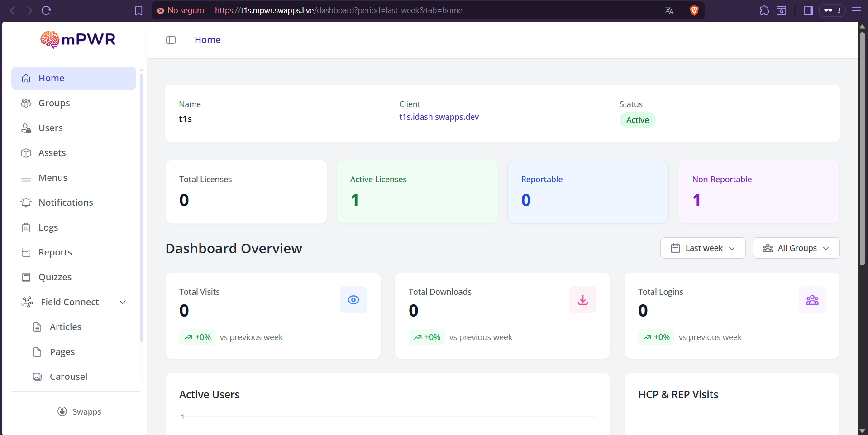Image resolution: width=868 pixels, height=435 pixels.
Task: Switch to the Quizzes section
Action: (55, 277)
